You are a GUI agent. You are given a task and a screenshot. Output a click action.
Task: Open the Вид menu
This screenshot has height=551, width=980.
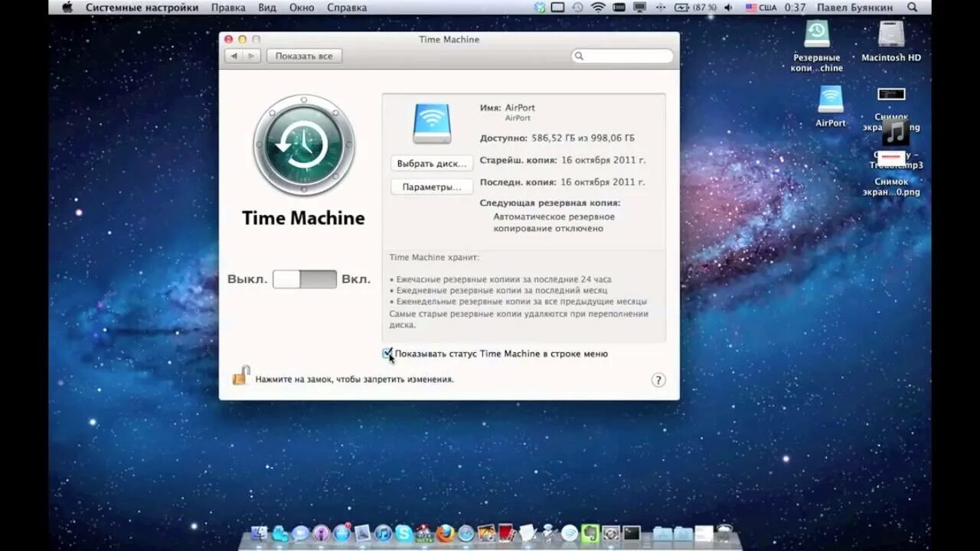coord(267,7)
